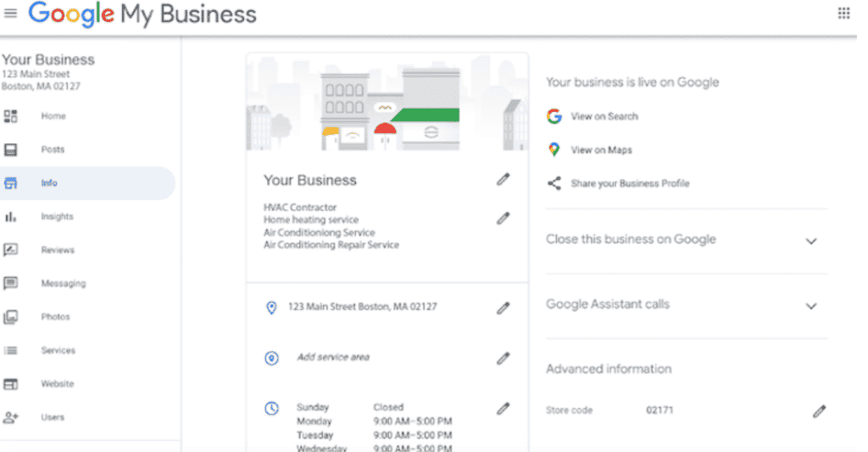Click the Reviews sidebar icon
Viewport: 868px width, 452px height.
pos(10,250)
